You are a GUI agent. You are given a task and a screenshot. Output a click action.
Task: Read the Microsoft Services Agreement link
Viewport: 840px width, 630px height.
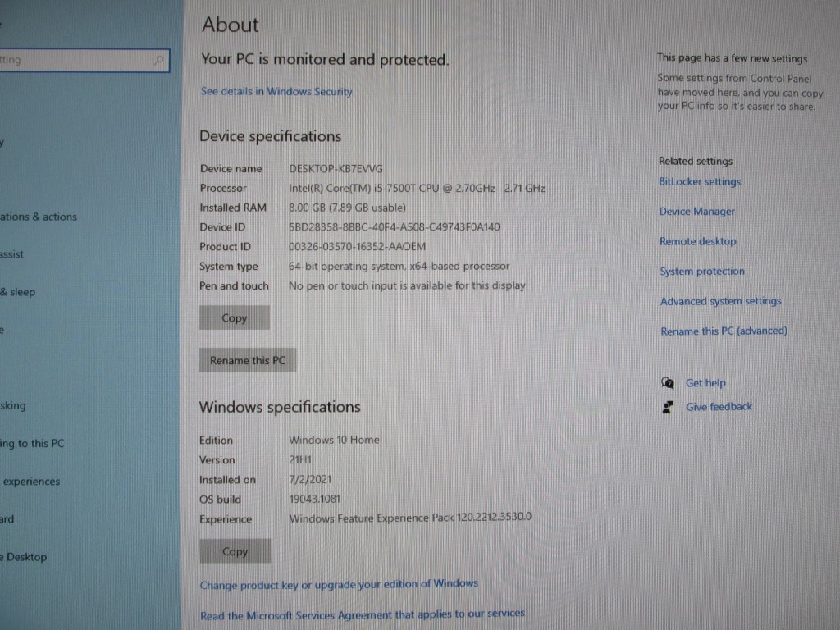coord(363,614)
